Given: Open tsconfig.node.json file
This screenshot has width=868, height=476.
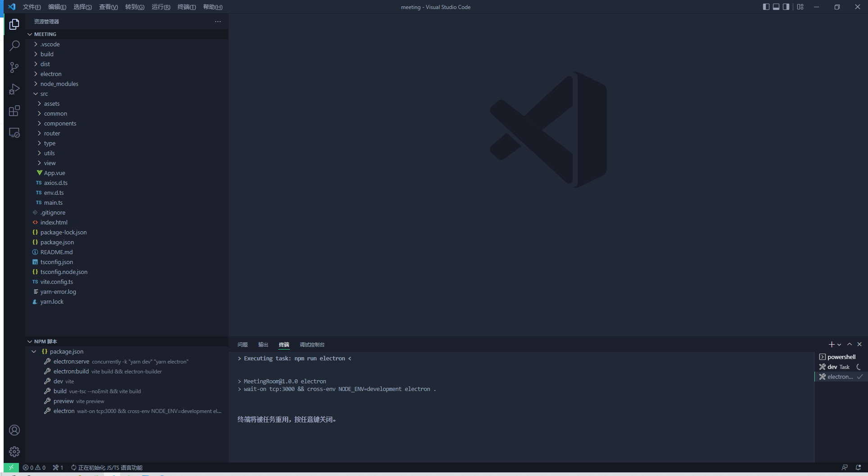Looking at the screenshot, I should pos(127,272).
